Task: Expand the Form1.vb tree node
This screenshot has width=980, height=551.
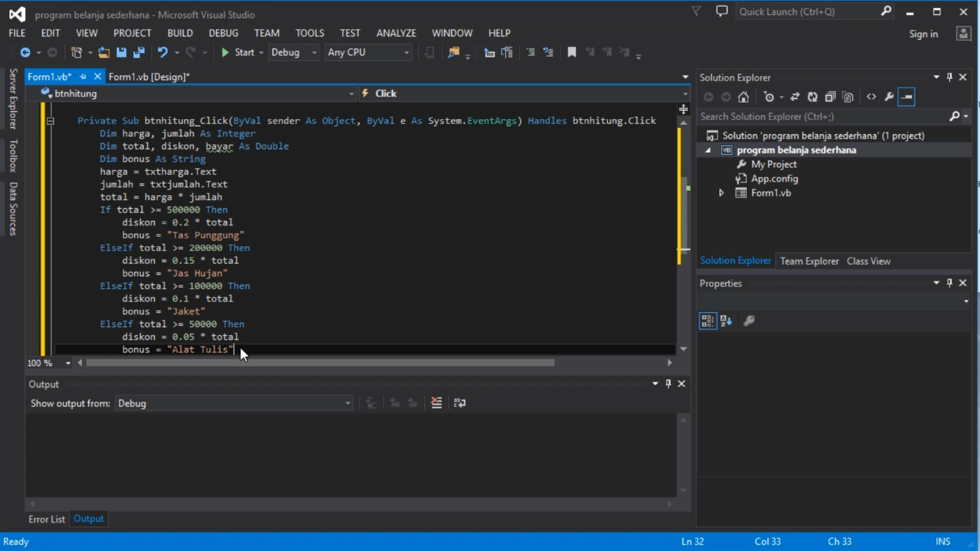Action: pos(722,193)
